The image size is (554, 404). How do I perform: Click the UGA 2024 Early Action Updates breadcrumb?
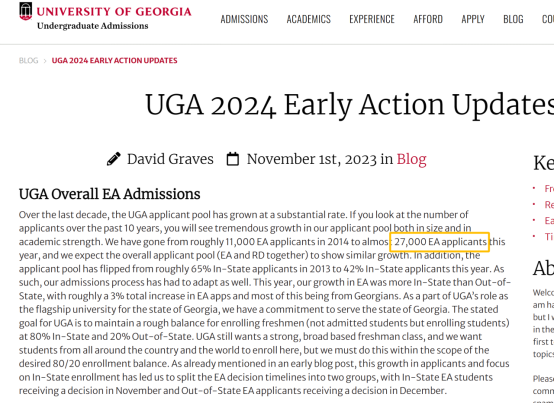[114, 60]
